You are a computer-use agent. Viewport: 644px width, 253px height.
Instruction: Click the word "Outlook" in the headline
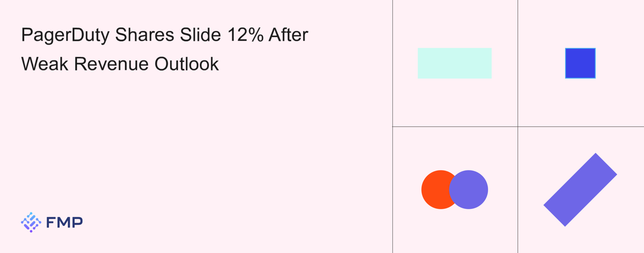point(186,64)
